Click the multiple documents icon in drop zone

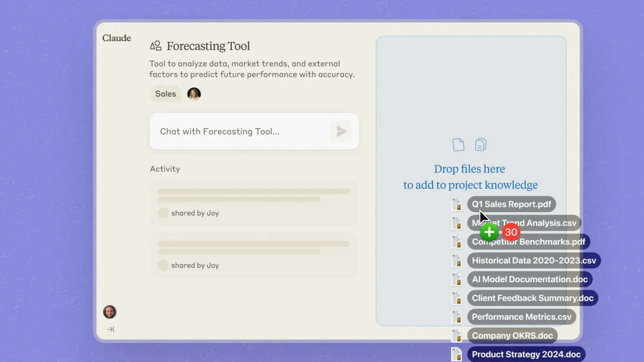[481, 145]
